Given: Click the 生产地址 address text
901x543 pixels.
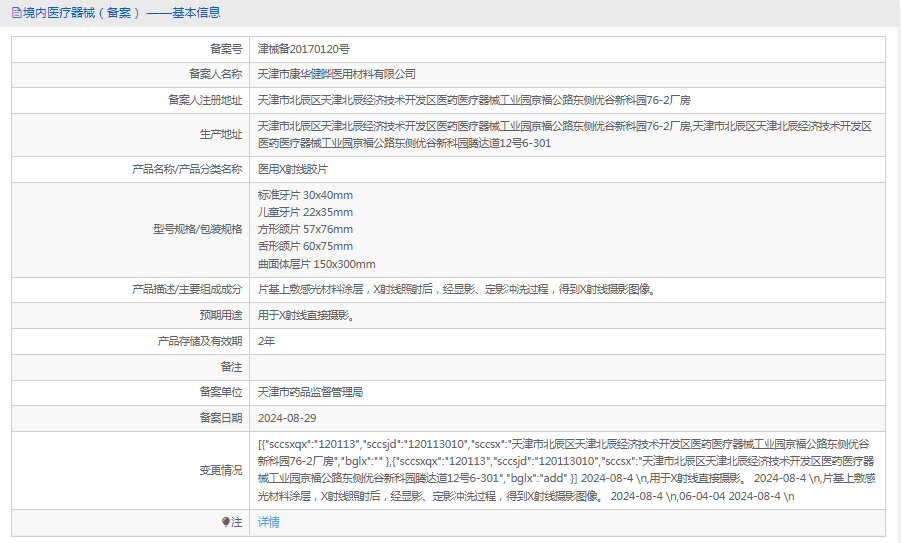Looking at the screenshot, I should pyautogui.click(x=565, y=134).
